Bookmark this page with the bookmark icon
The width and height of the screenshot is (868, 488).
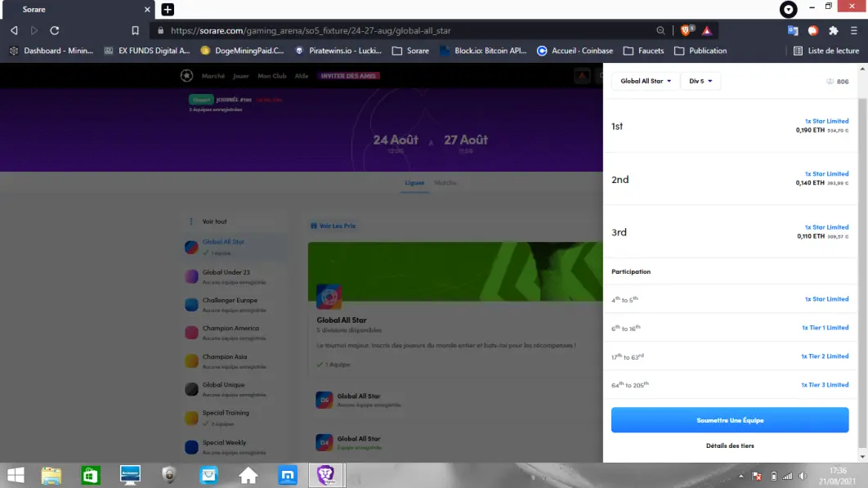[135, 30]
